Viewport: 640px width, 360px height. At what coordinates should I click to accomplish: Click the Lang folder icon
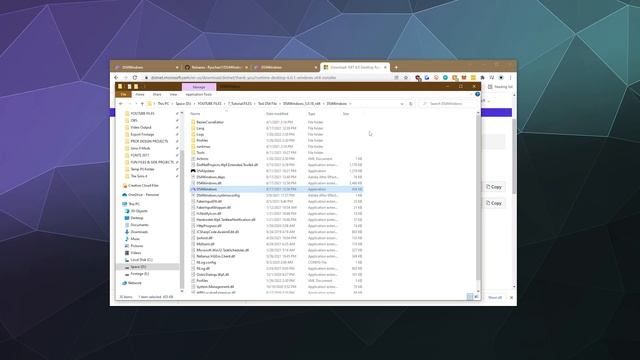point(193,128)
